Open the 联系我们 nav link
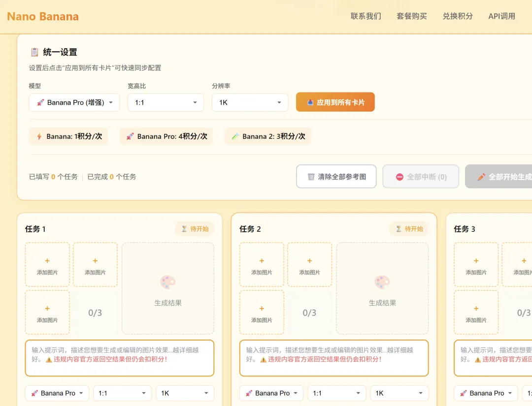 coord(366,16)
